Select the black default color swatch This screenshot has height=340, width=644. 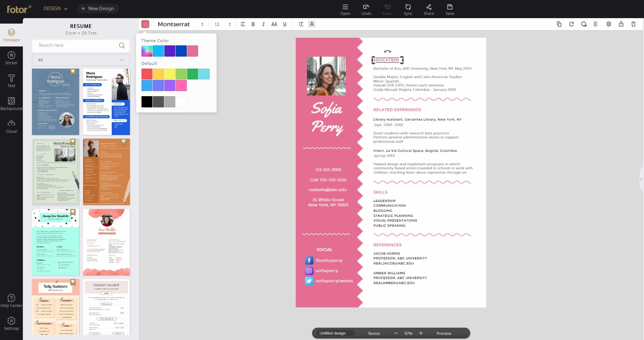[x=147, y=102]
